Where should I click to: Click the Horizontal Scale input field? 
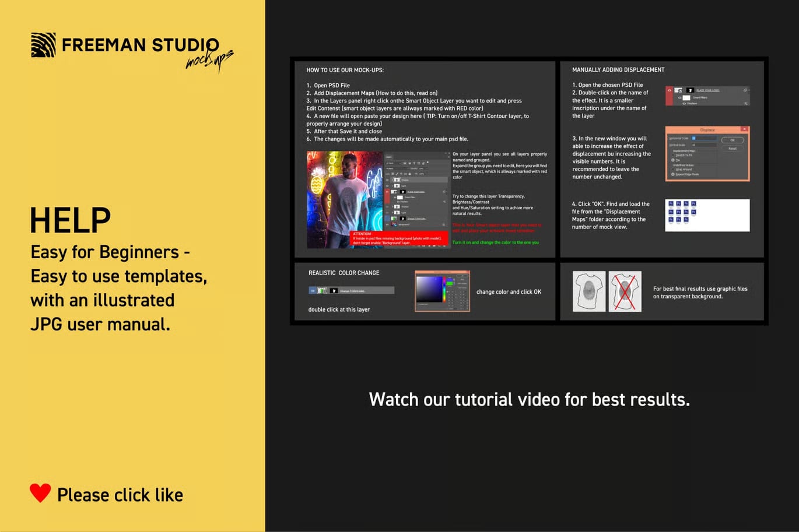click(704, 138)
